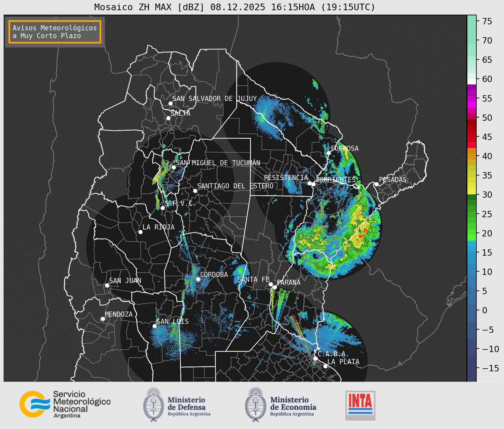
Task: Select the Santa Fe city marker
Action: pyautogui.click(x=271, y=284)
